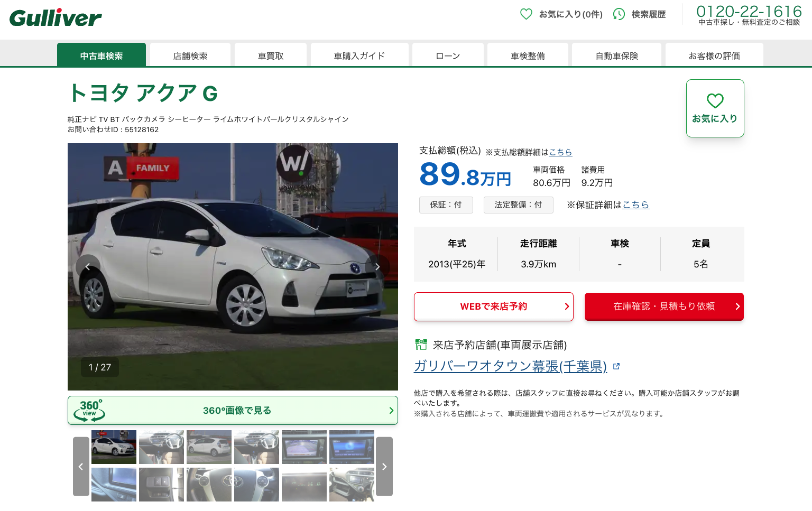Open the お客様の評価 tab
Screen dimensions: 812x511
(x=714, y=55)
